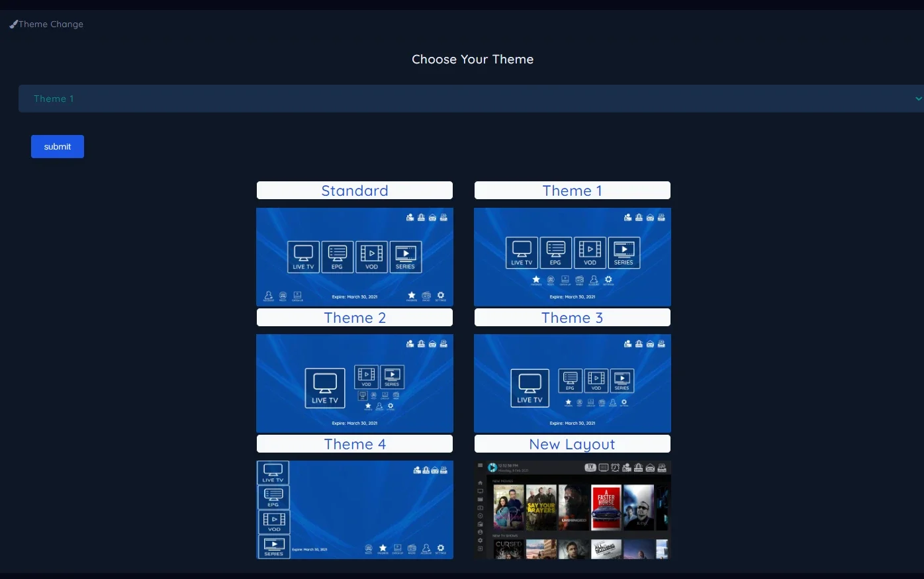Open the New Layout preview image

573,510
